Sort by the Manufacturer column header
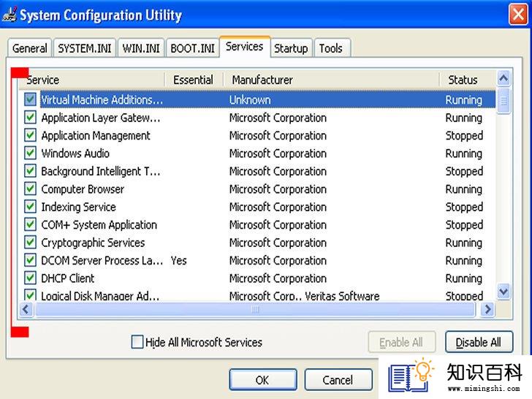 pos(331,80)
